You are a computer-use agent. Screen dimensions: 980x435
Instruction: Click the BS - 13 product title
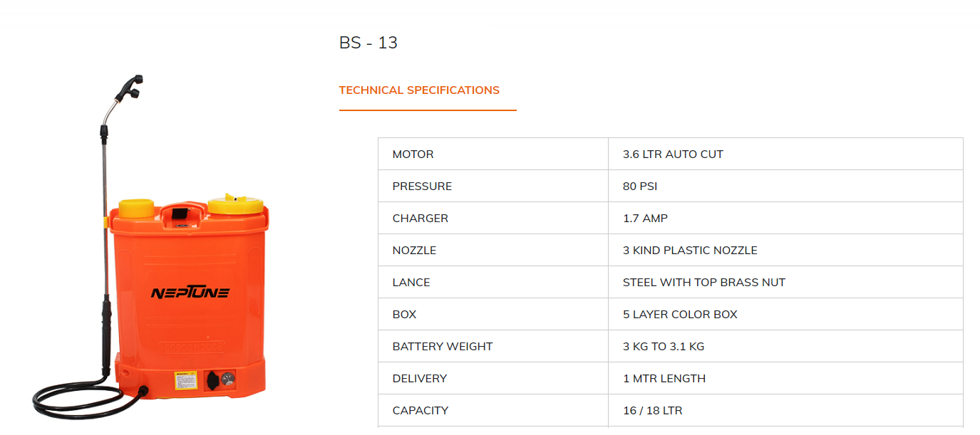click(x=368, y=43)
